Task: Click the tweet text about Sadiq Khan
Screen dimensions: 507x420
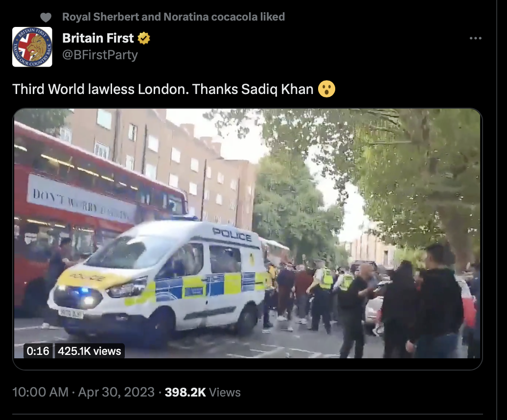Action: point(162,89)
